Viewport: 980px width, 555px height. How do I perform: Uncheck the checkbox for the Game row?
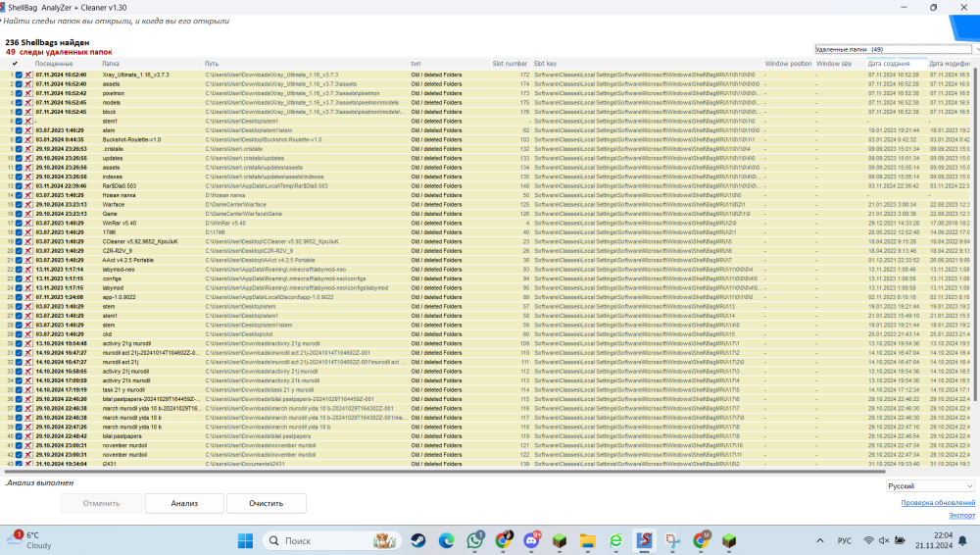pyautogui.click(x=19, y=214)
